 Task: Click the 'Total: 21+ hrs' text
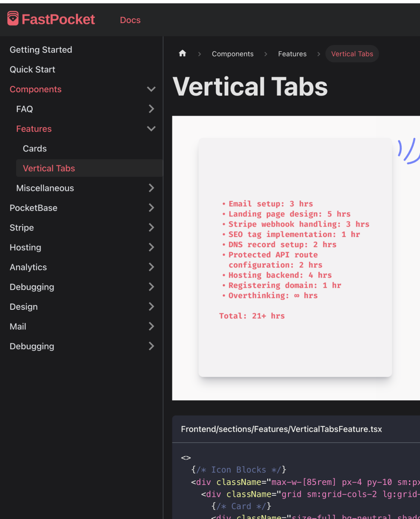pos(252,316)
